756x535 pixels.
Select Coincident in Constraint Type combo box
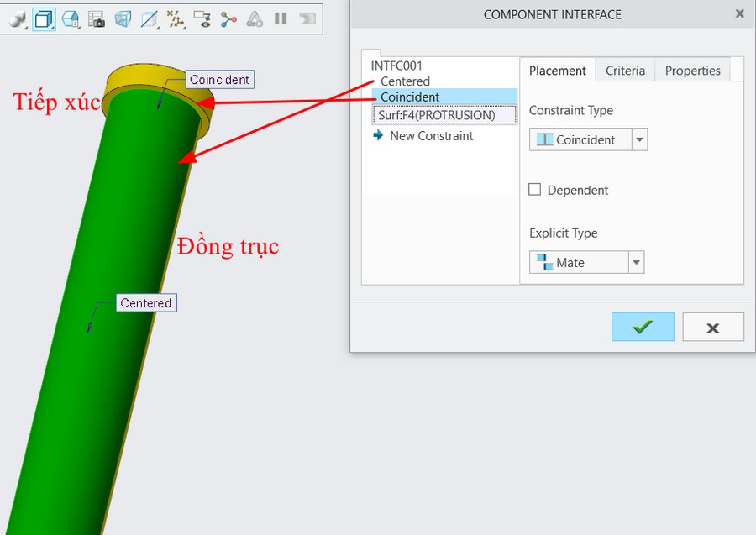(588, 139)
